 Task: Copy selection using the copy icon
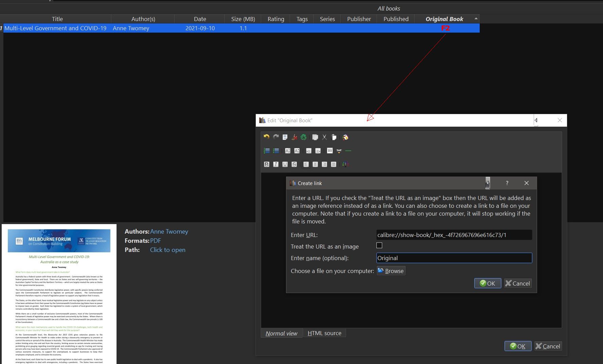click(x=315, y=137)
